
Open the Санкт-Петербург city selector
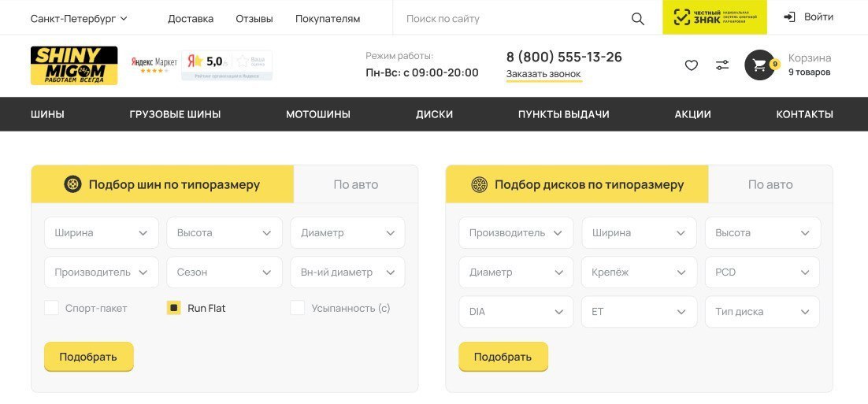coord(79,19)
